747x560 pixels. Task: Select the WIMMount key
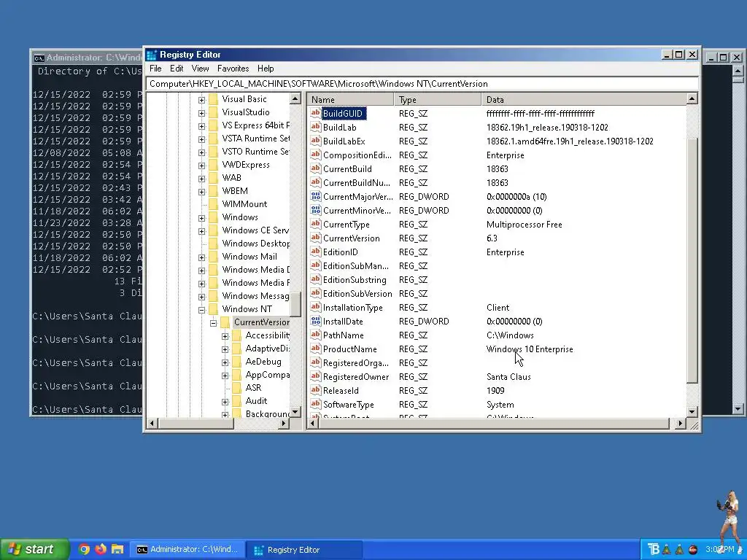244,204
